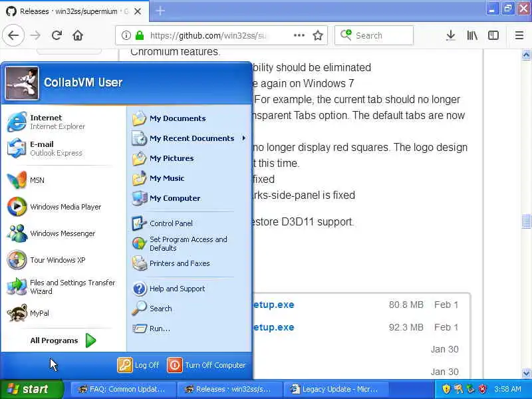Bookmark this page with the star

click(318, 35)
